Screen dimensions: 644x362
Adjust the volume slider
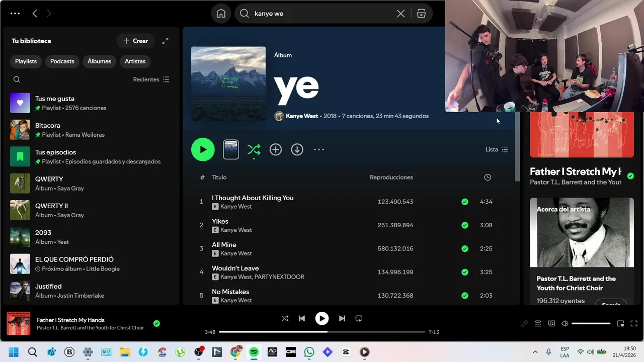click(591, 324)
